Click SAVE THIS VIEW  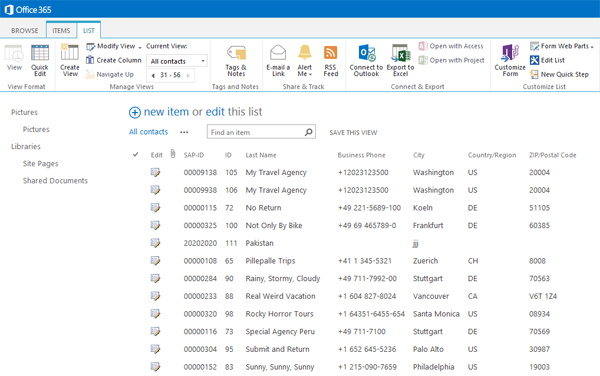353,133
